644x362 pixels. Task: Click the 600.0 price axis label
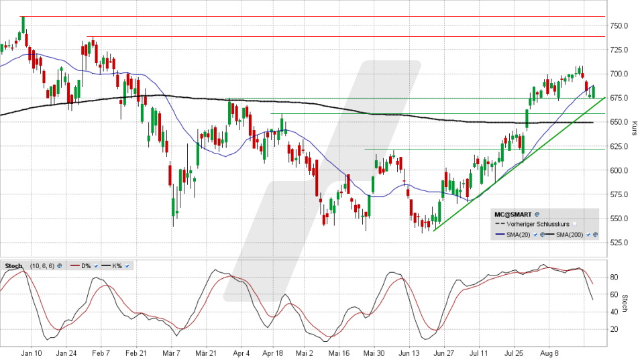(x=619, y=170)
